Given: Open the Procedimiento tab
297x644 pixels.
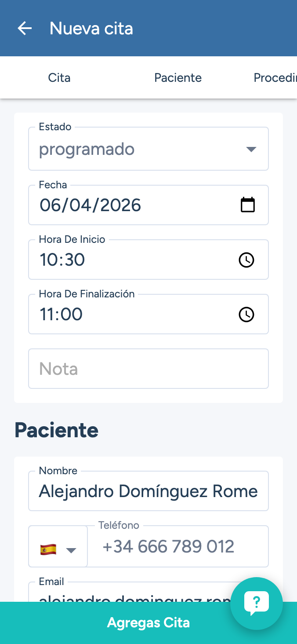Looking at the screenshot, I should point(275,78).
